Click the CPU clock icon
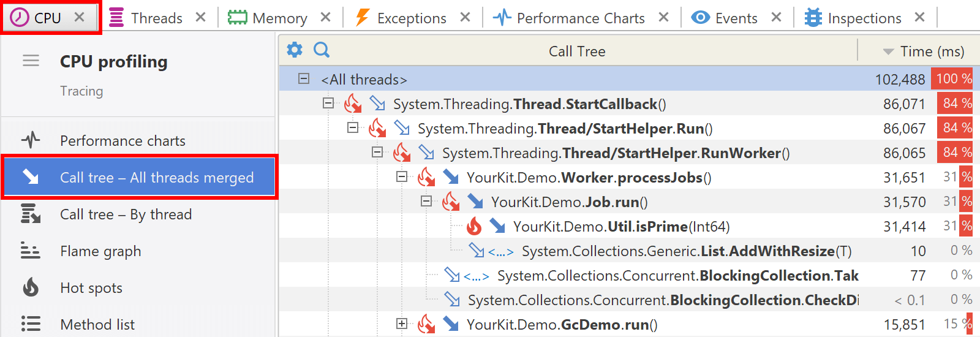Screen dimensions: 980x337 pyautogui.click(x=19, y=18)
